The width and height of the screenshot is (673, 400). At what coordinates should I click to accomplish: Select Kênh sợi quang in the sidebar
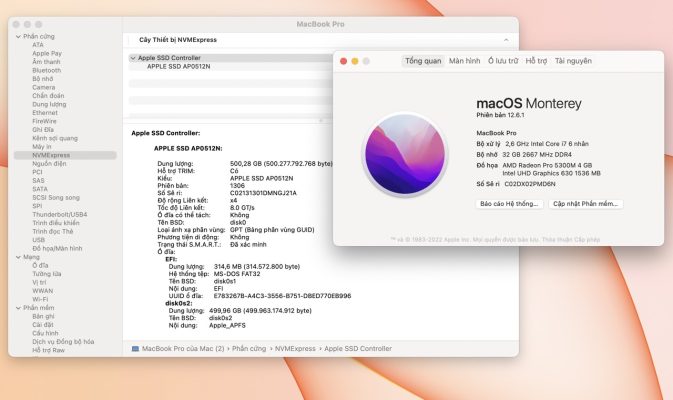[55, 138]
